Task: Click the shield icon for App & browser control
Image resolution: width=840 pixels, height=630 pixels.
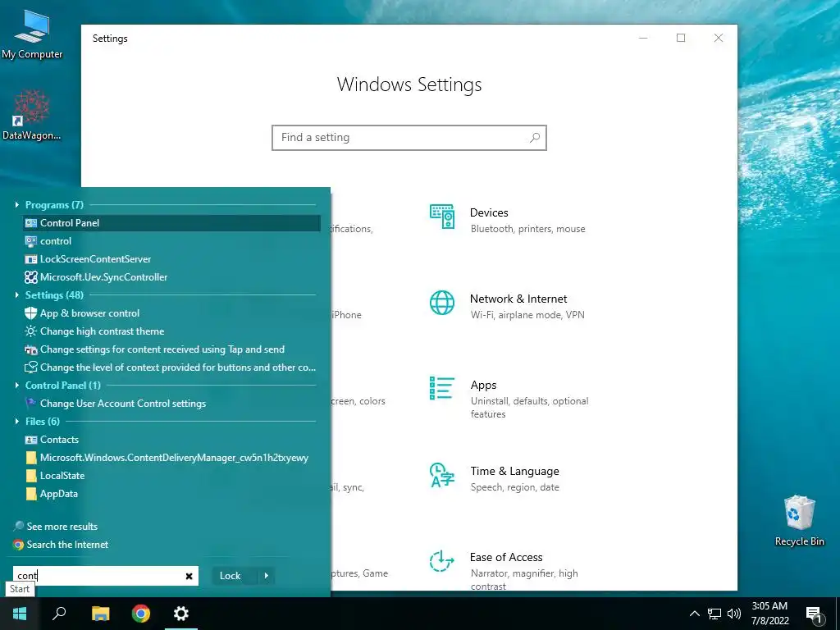Action: coord(31,313)
